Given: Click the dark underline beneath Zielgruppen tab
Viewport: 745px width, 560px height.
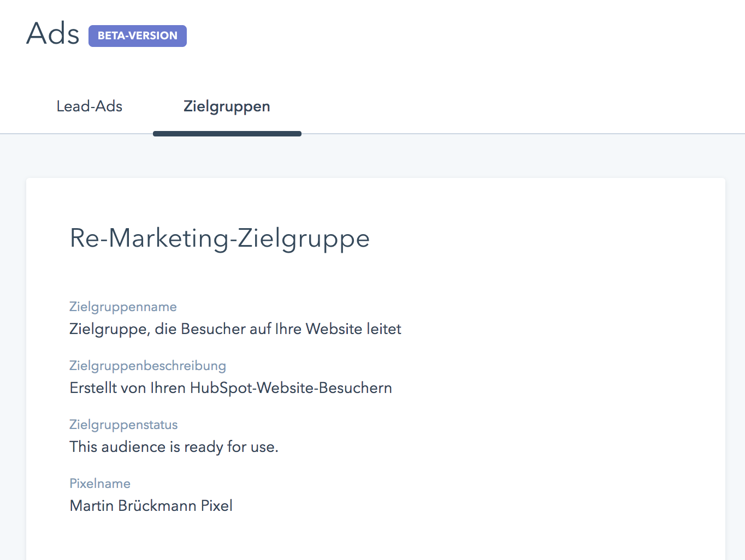Looking at the screenshot, I should click(x=227, y=134).
